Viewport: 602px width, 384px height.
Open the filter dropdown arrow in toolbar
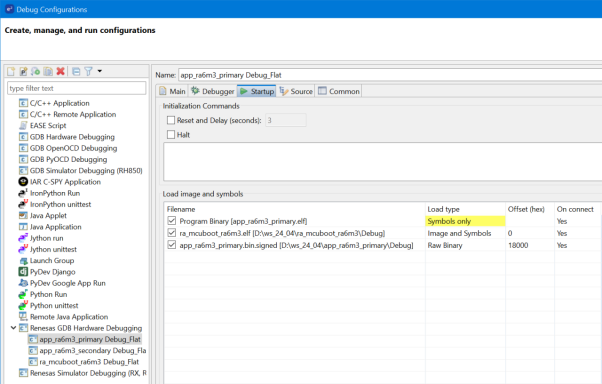point(100,71)
